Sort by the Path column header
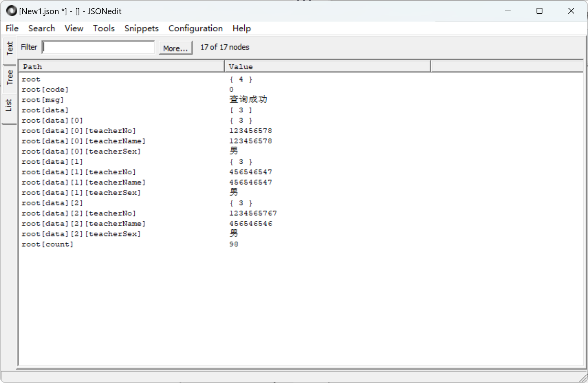This screenshot has width=588, height=383. [x=122, y=66]
